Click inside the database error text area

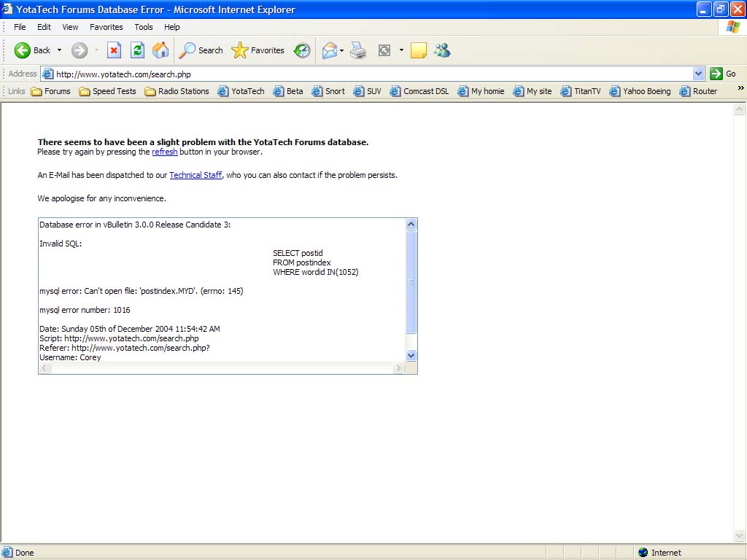tap(222, 290)
